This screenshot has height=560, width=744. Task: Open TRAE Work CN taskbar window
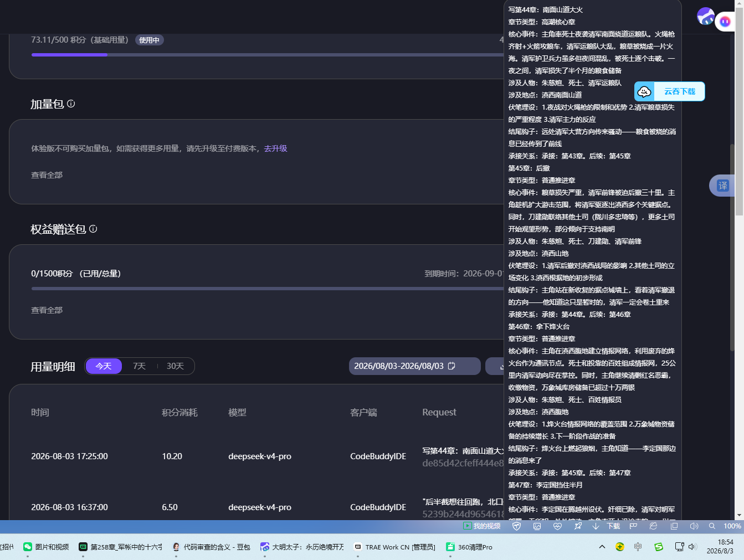[394, 547]
